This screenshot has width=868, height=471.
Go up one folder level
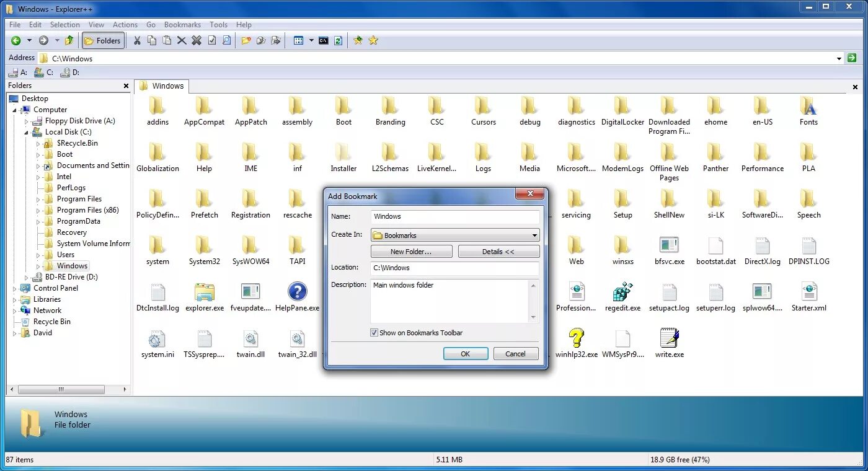pyautogui.click(x=69, y=40)
